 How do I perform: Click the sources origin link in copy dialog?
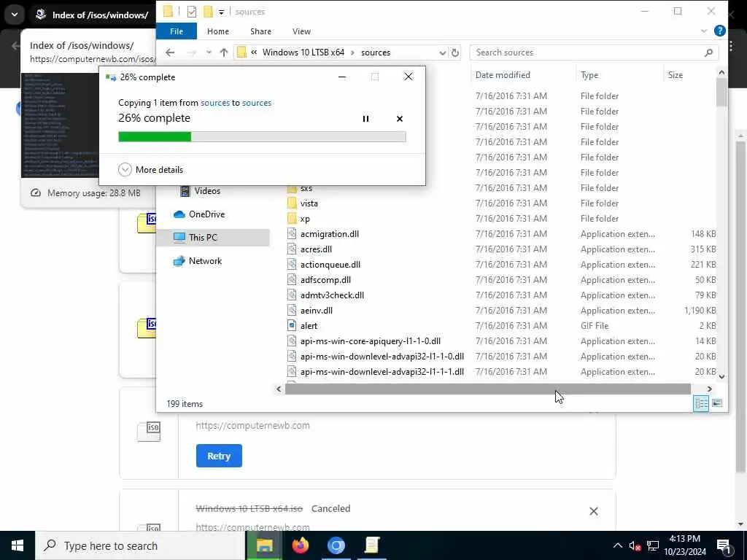[x=215, y=103]
